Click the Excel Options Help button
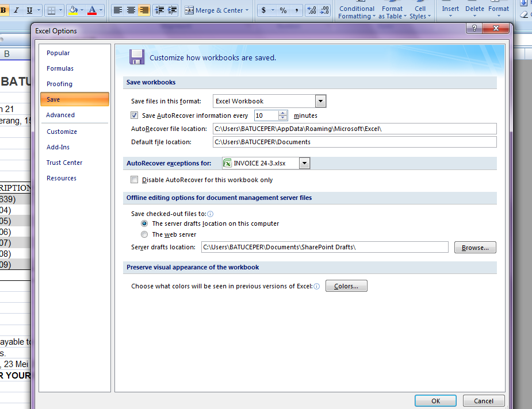The image size is (532, 409). pyautogui.click(x=474, y=29)
